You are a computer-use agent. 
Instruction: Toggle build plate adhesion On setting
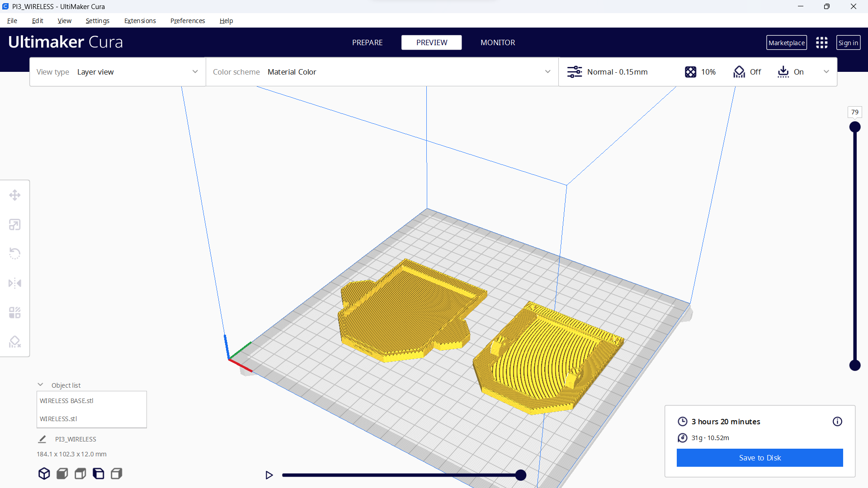790,71
